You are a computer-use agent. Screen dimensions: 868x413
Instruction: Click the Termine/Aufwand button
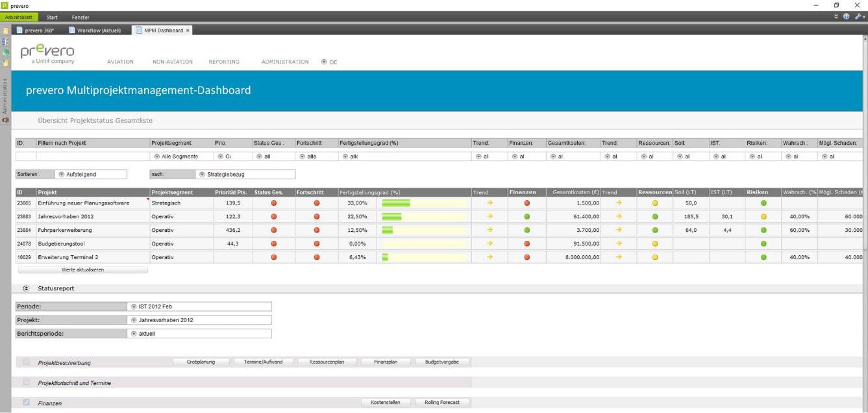tap(264, 362)
